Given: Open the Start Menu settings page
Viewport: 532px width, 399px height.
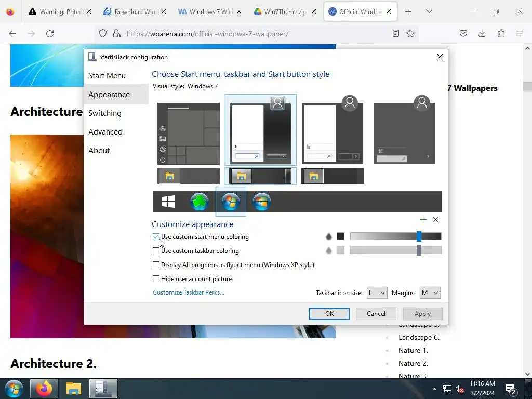Looking at the screenshot, I should [x=107, y=76].
